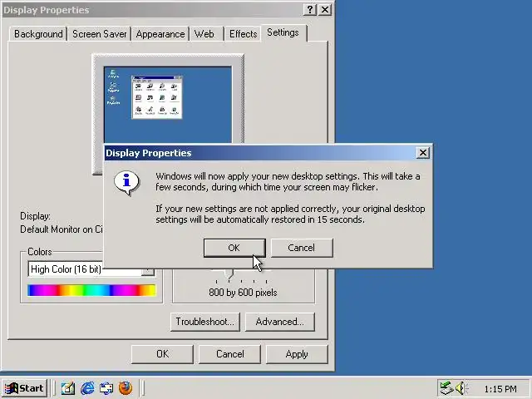532x399 pixels.
Task: Go to the Web tab
Action: 204,34
